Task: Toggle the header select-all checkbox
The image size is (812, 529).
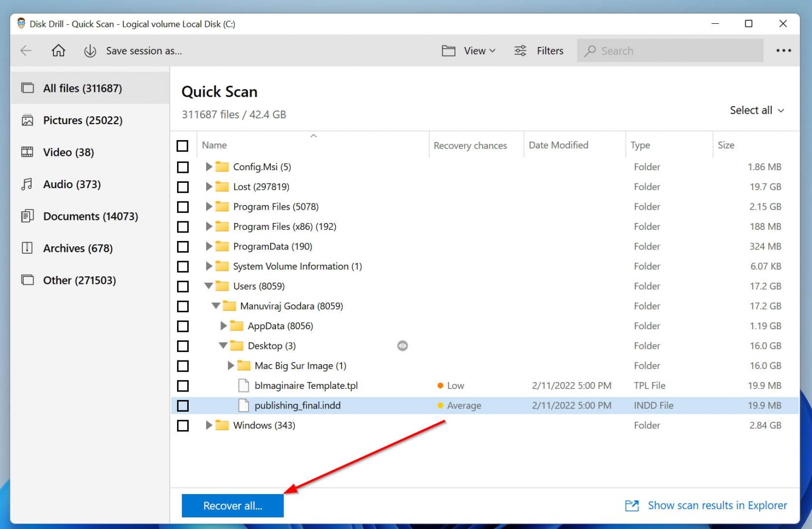Action: point(183,146)
